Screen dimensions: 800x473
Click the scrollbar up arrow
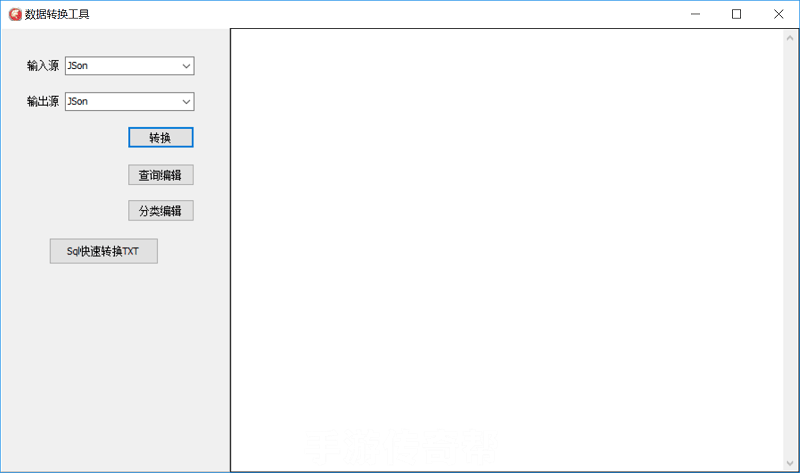(x=790, y=37)
